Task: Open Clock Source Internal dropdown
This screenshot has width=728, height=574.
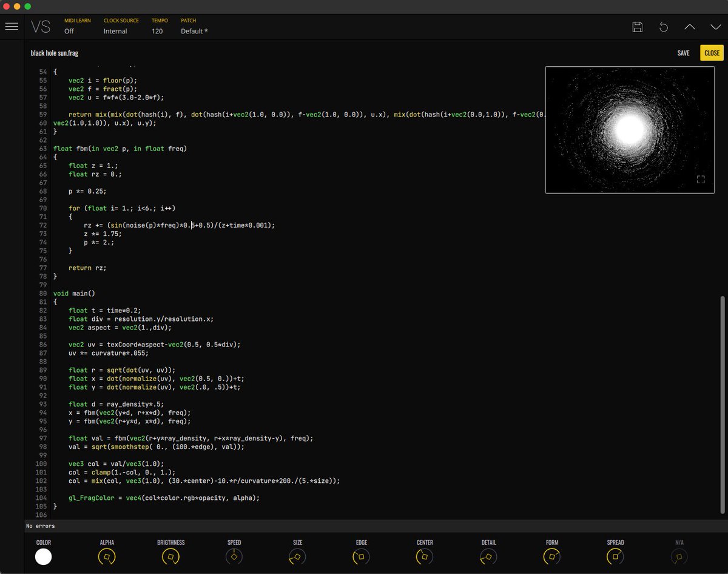Action: [115, 31]
